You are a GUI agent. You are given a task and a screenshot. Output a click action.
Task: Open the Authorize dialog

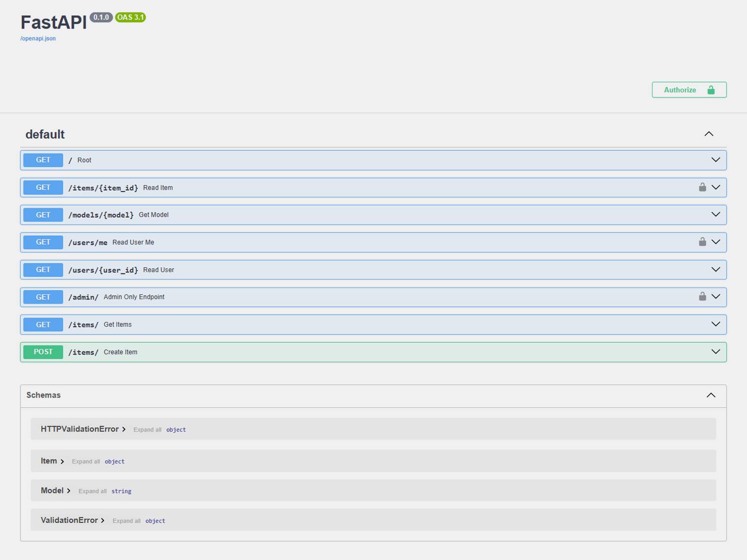point(689,90)
